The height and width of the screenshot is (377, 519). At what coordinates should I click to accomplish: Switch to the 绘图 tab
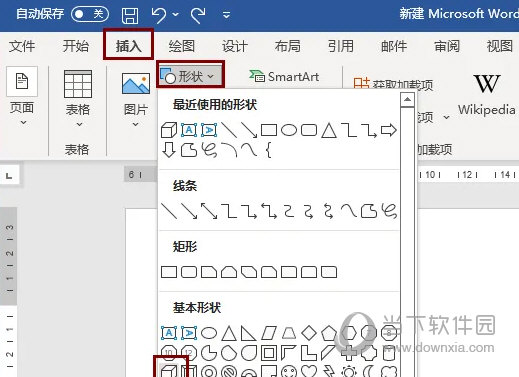pyautogui.click(x=182, y=46)
